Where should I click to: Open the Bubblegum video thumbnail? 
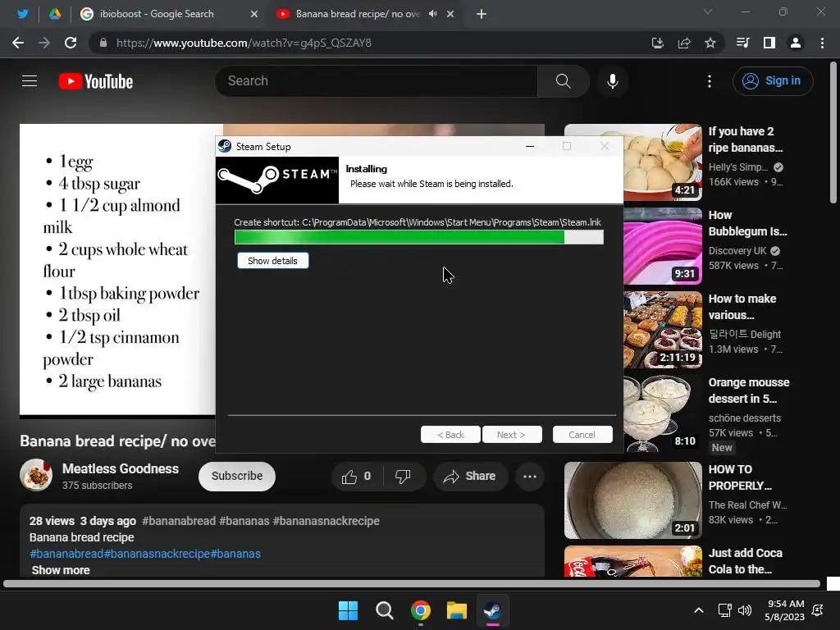663,246
